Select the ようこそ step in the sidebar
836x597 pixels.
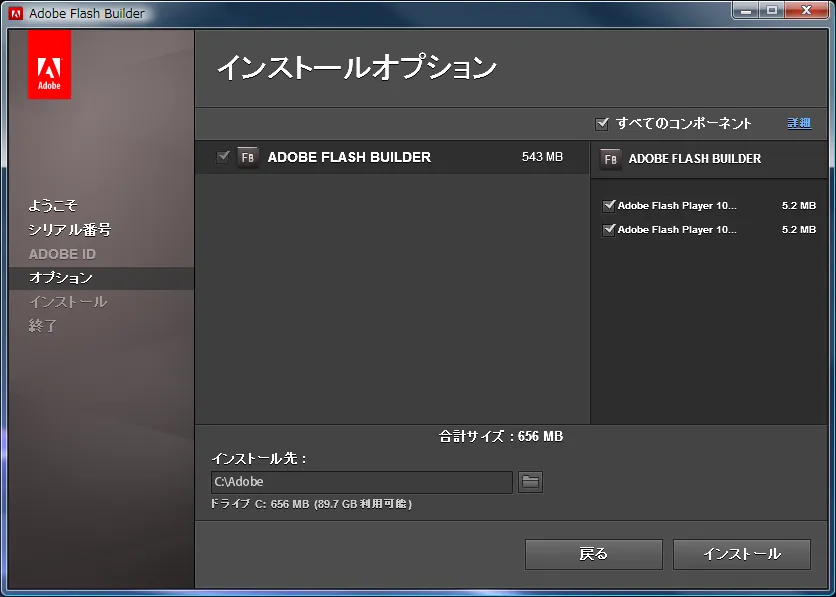pos(53,205)
